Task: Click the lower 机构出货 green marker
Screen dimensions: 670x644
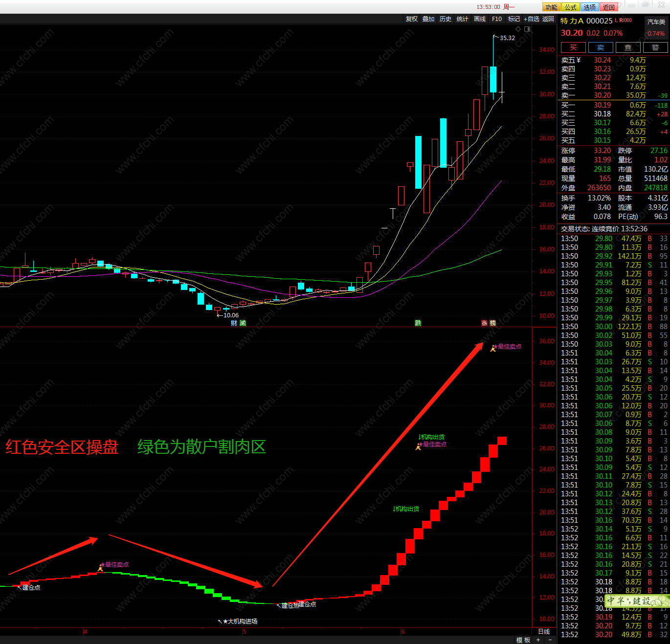Action: [x=406, y=509]
